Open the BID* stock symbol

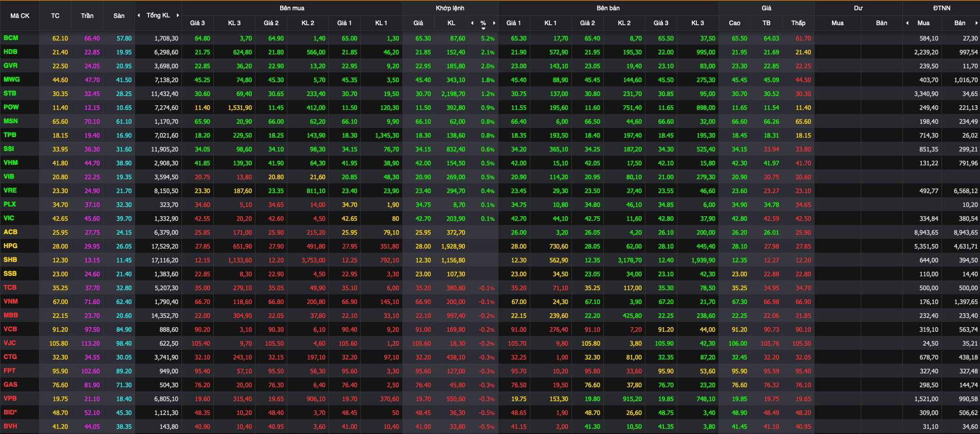tap(10, 412)
